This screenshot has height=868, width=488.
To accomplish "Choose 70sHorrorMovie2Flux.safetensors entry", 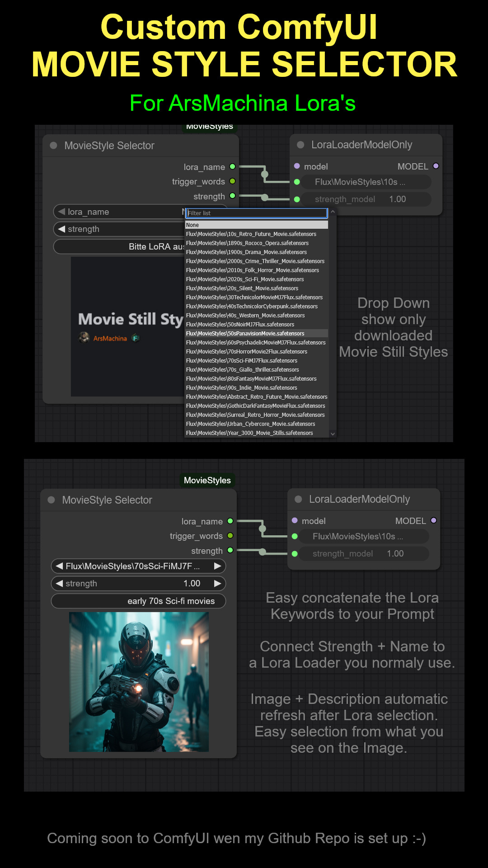I will [257, 351].
